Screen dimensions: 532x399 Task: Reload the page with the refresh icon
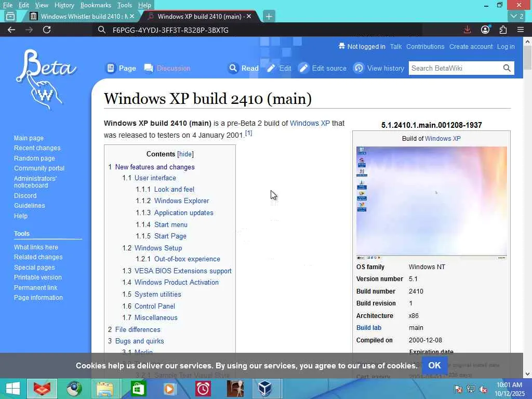(47, 30)
